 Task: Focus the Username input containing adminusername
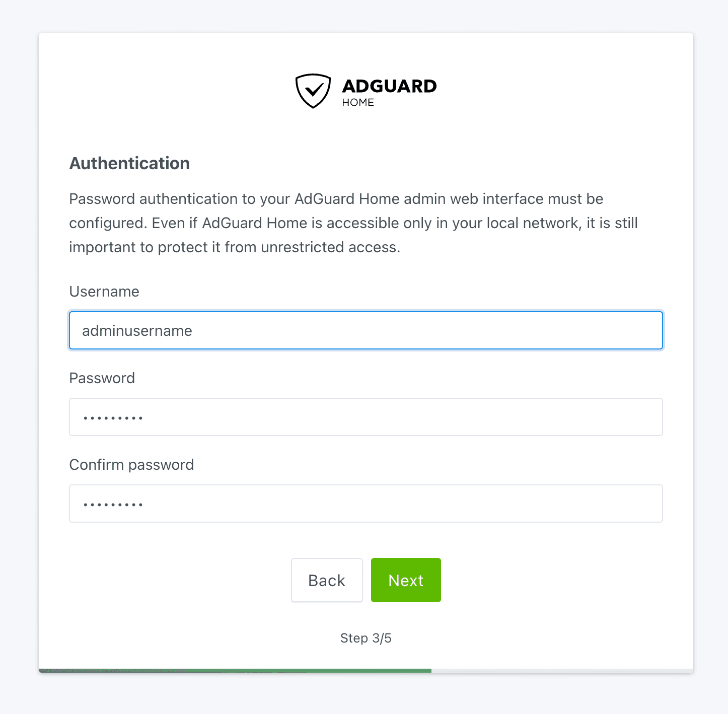pyautogui.click(x=366, y=330)
